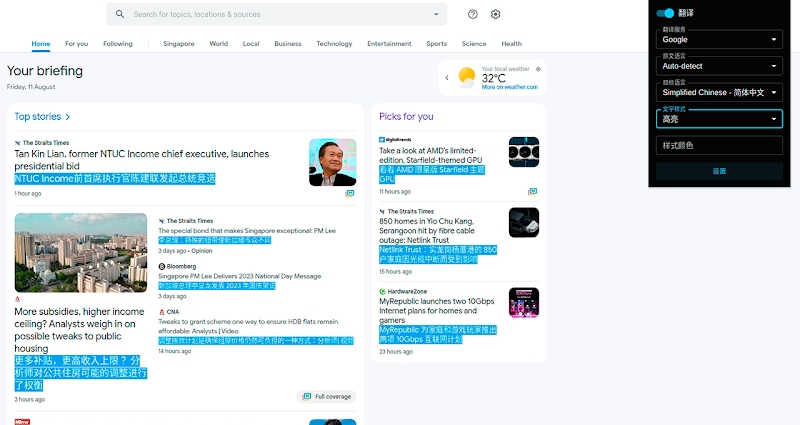
Task: Switch to the Technology tab
Action: 334,44
